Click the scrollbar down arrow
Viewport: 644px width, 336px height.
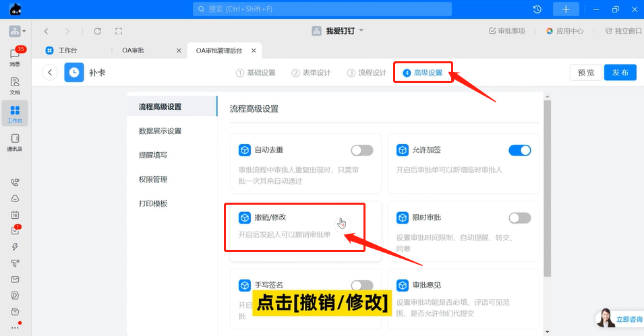click(547, 332)
